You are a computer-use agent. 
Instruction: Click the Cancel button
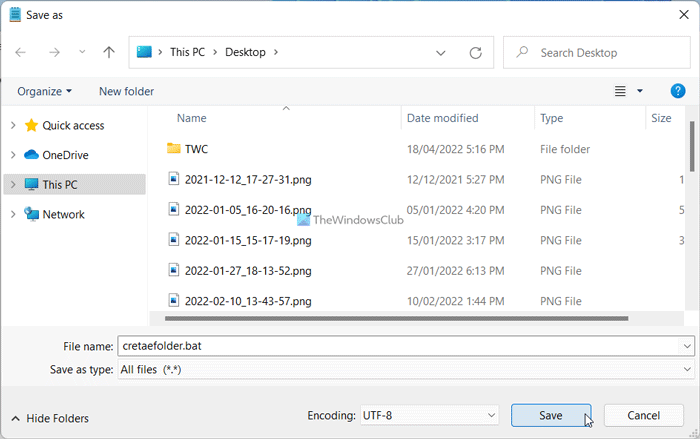(x=643, y=415)
